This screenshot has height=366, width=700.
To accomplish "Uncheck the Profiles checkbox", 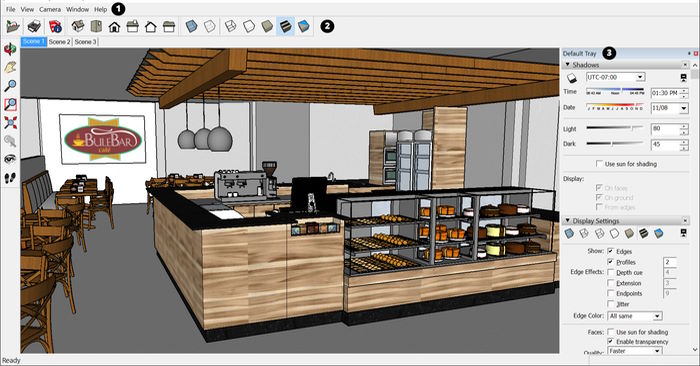I will tap(610, 262).
